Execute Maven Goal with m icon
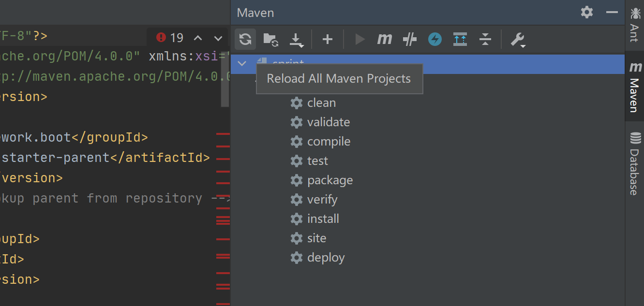The image size is (644, 306). click(385, 39)
